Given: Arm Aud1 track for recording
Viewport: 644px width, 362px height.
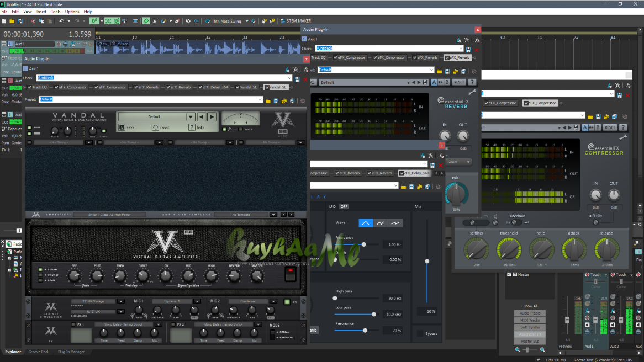Looking at the screenshot, I should point(59,44).
